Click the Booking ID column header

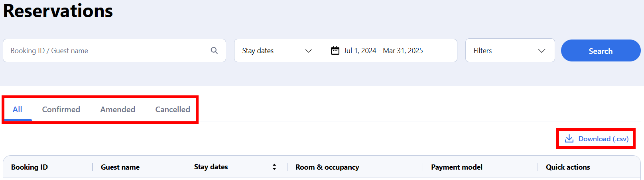pos(30,167)
